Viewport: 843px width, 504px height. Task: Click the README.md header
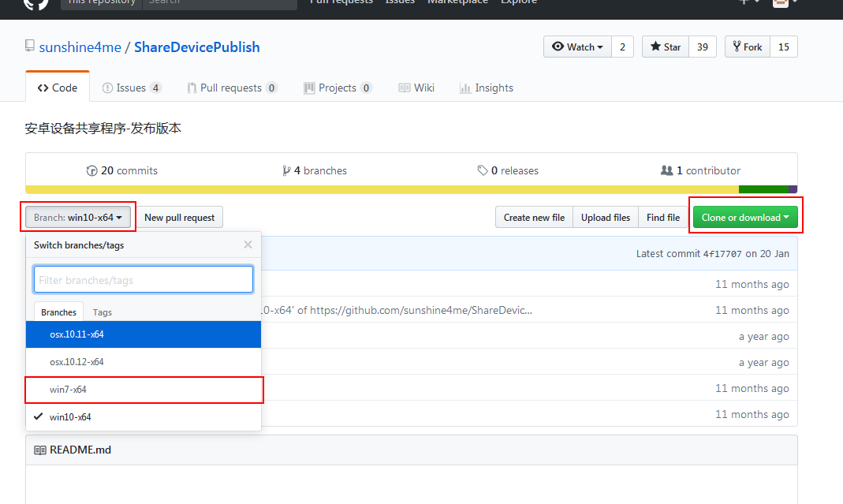(412, 450)
